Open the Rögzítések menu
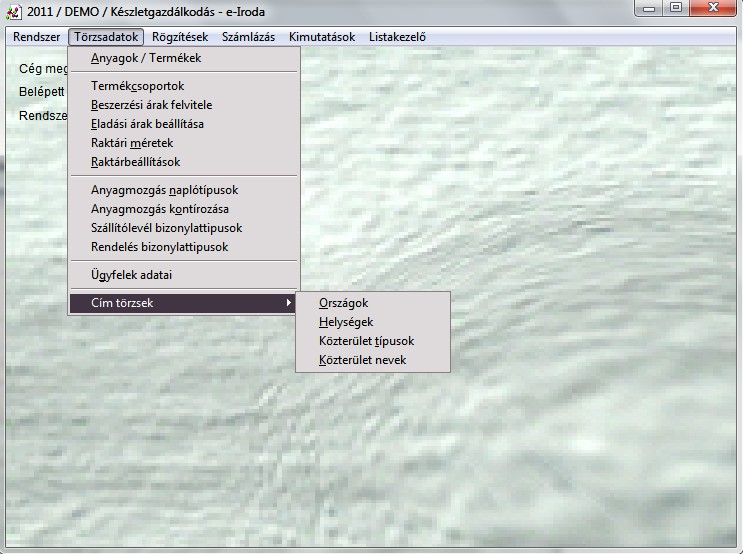743x554 pixels. [x=180, y=37]
